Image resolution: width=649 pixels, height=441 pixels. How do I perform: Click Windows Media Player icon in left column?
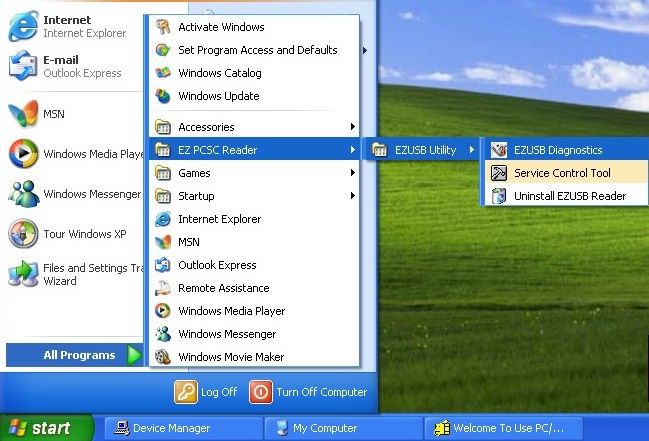click(x=24, y=154)
